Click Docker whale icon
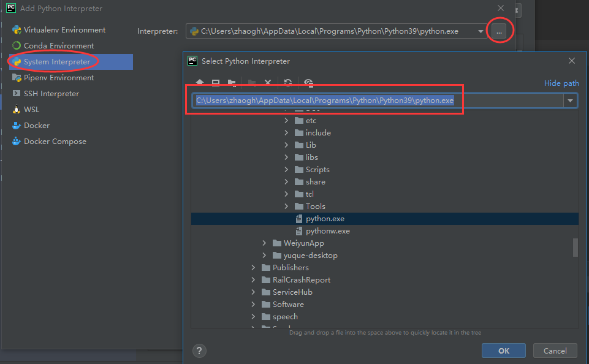Screen dimensions: 589x364 point(17,126)
